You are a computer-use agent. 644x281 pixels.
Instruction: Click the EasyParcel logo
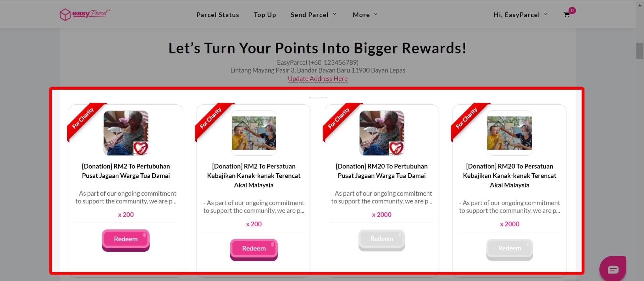click(85, 14)
